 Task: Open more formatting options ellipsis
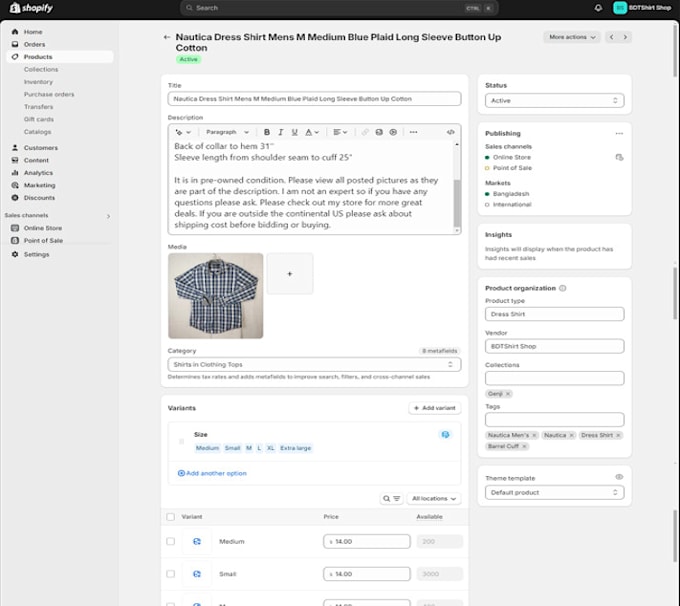point(413,132)
